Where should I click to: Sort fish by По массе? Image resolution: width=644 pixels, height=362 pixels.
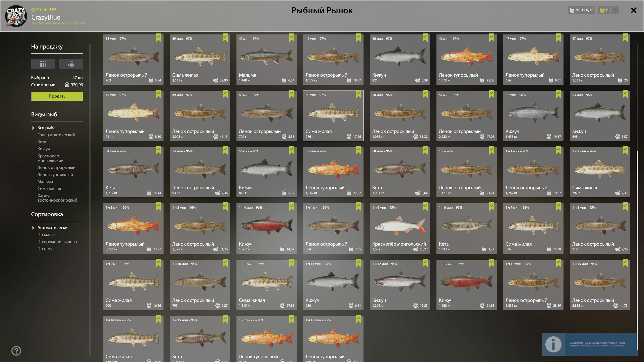pos(47,235)
